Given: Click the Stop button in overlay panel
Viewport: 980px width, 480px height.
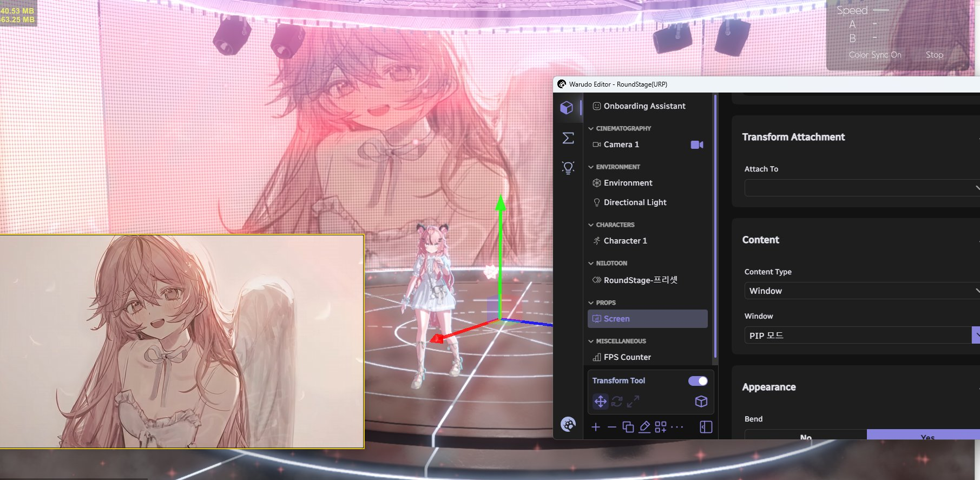Looking at the screenshot, I should [x=935, y=55].
